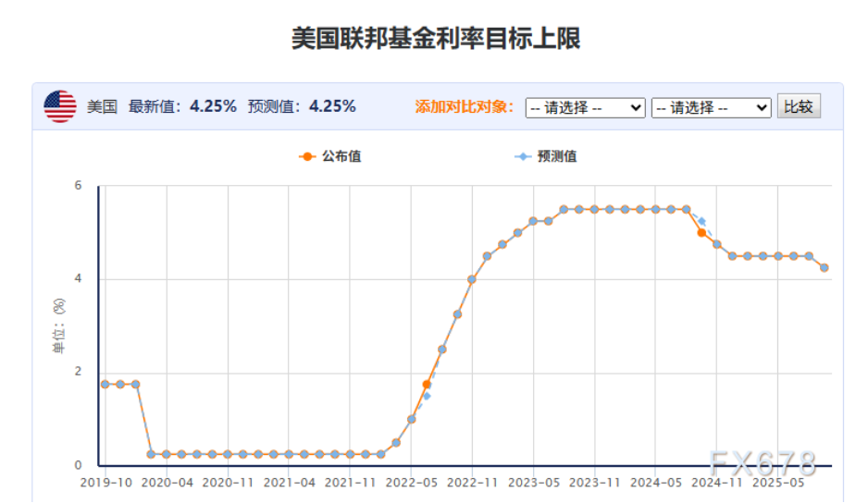Click the chart title 美国联邦基金利率目标上限
Viewport: 868px width, 503px height.
pyautogui.click(x=436, y=38)
